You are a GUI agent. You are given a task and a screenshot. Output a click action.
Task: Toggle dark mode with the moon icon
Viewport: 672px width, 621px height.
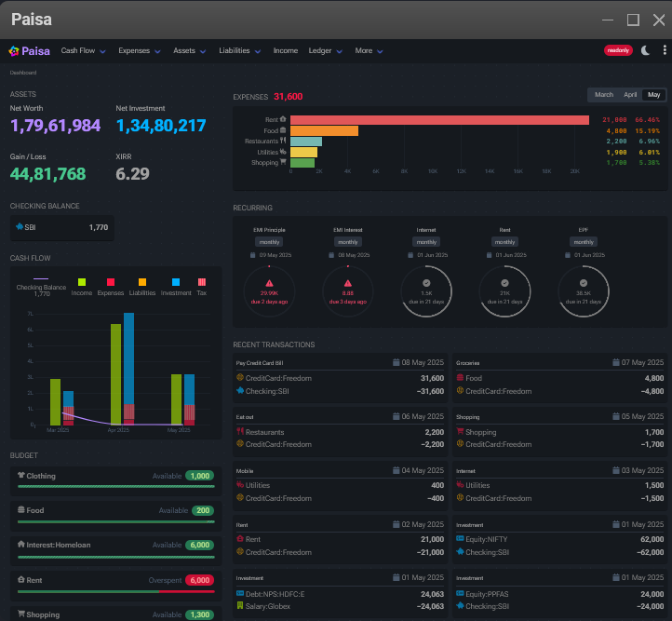point(646,50)
